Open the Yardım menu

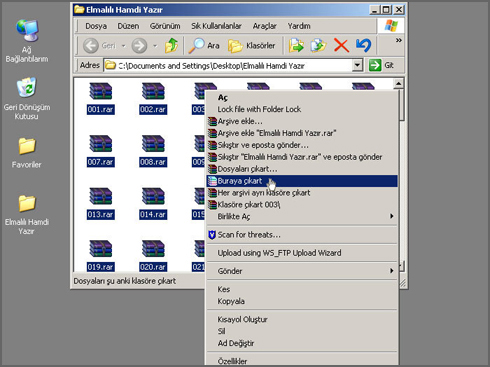coord(299,26)
